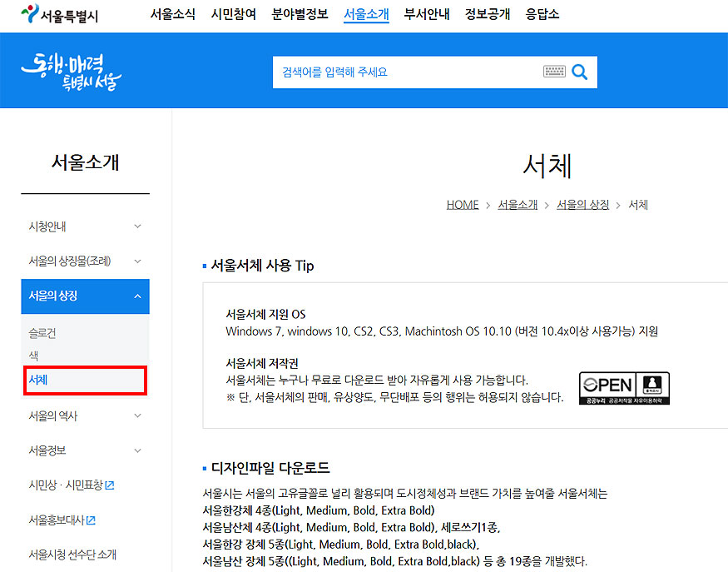This screenshot has height=572, width=728.
Task: Collapse the 서울의 상징 section chevron
Action: tap(137, 296)
